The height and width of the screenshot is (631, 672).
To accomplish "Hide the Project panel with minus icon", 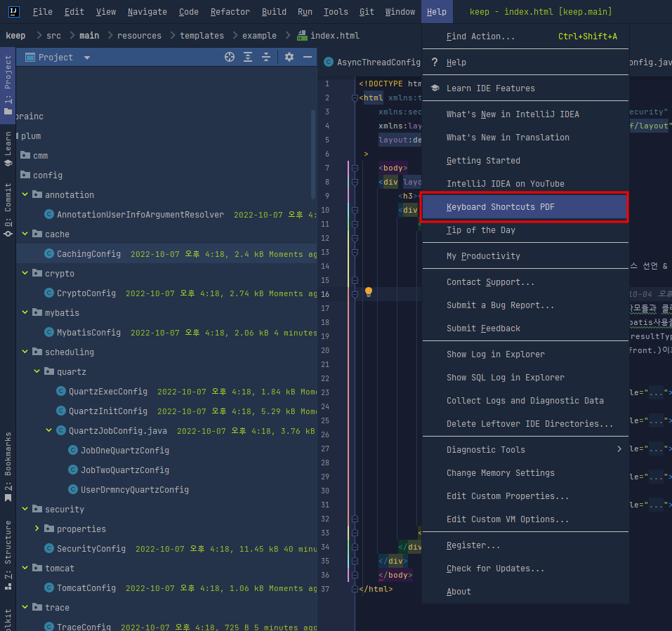I will tap(308, 57).
